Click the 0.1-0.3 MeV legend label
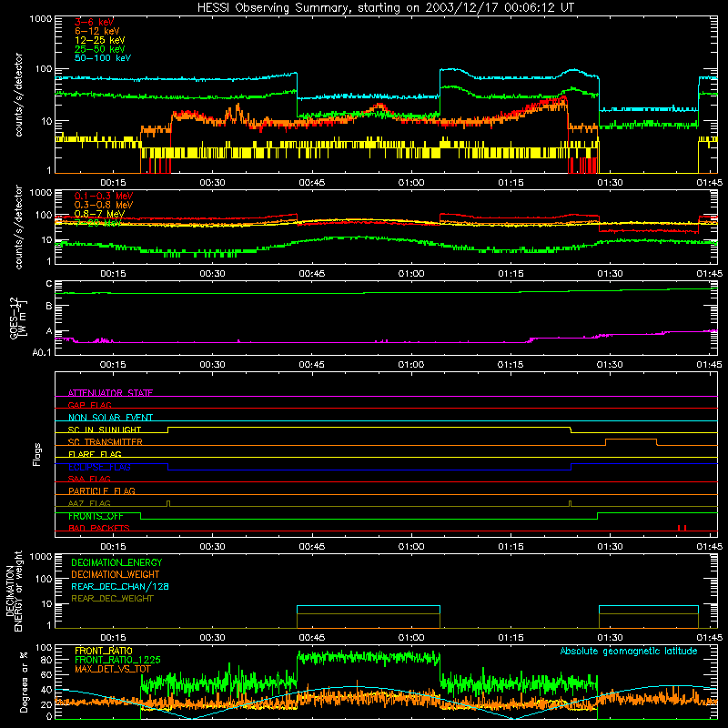Screen dimensions: 728x728 (x=103, y=196)
